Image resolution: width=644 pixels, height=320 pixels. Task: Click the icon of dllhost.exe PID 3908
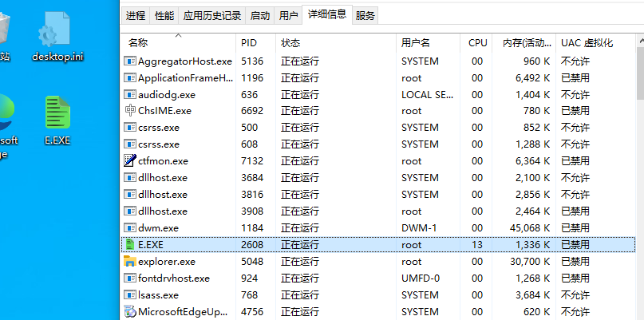[x=130, y=211]
